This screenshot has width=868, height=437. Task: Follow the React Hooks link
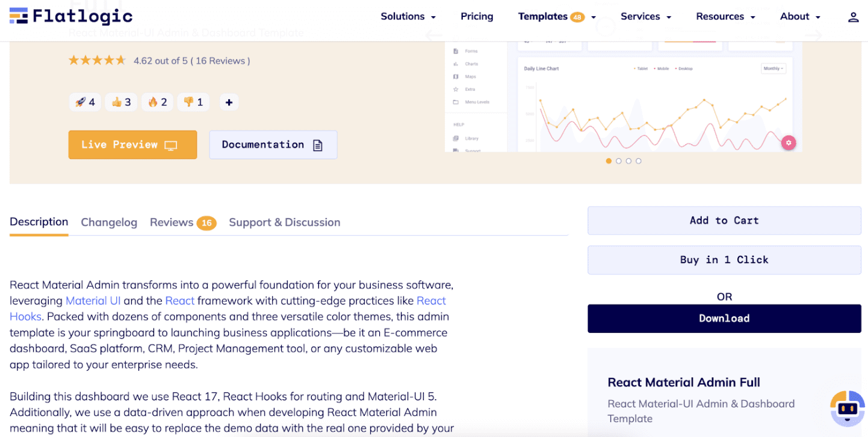pos(431,300)
